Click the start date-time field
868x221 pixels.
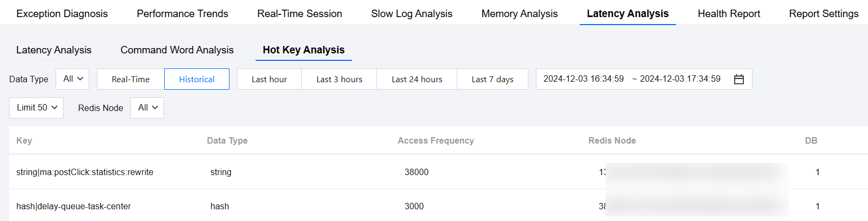tap(583, 79)
